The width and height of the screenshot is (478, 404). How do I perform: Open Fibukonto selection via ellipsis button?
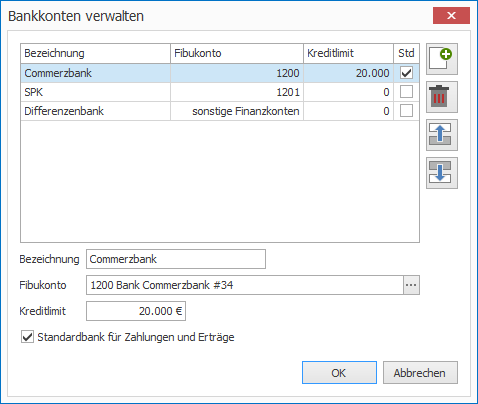(411, 285)
